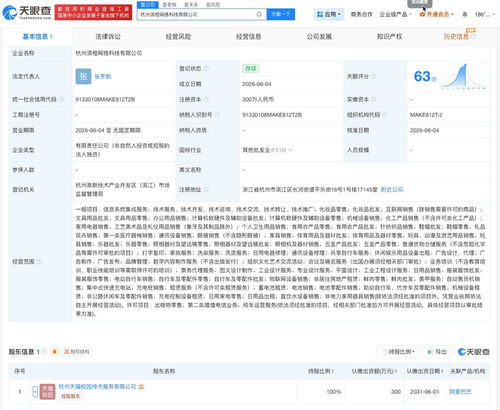
Task: Sort by the 认缴出资日期 column header
Action: [x=425, y=371]
